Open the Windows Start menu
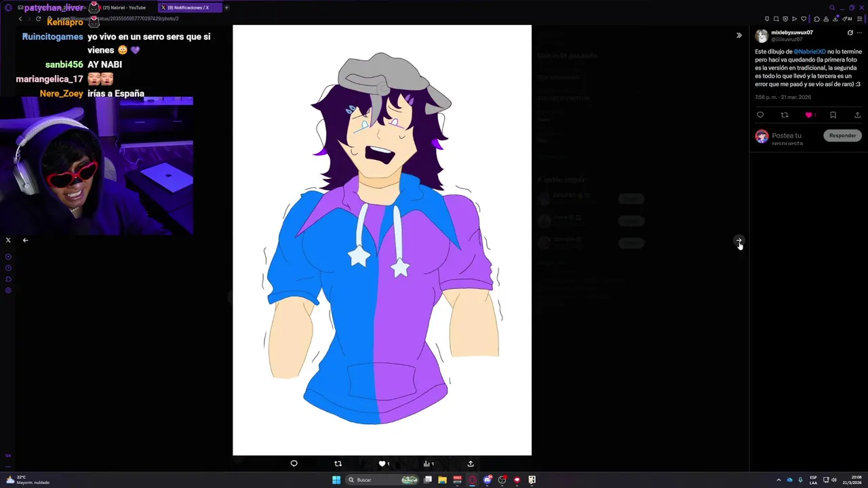Viewport: 868px width, 488px height. click(336, 480)
